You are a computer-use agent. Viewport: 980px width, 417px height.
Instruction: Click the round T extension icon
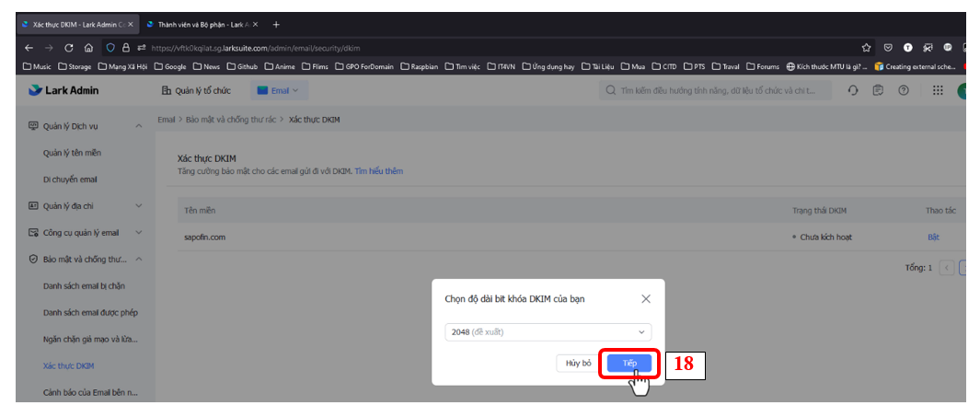[908, 48]
